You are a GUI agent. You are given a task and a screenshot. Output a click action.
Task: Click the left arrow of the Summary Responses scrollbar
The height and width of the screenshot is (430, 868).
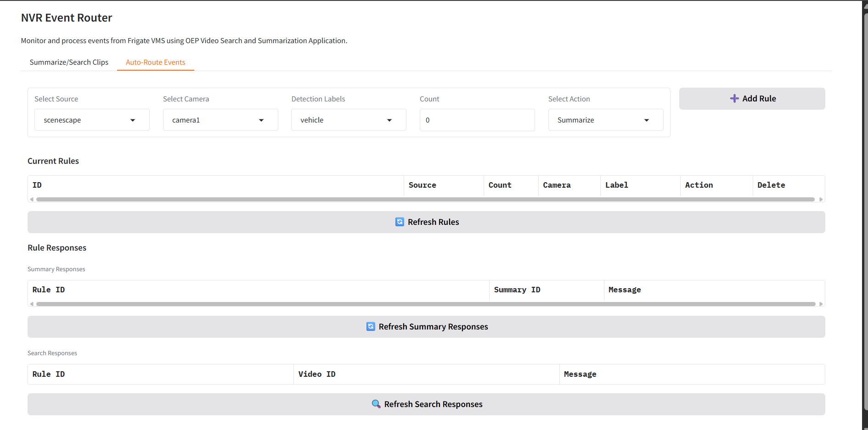pos(31,303)
